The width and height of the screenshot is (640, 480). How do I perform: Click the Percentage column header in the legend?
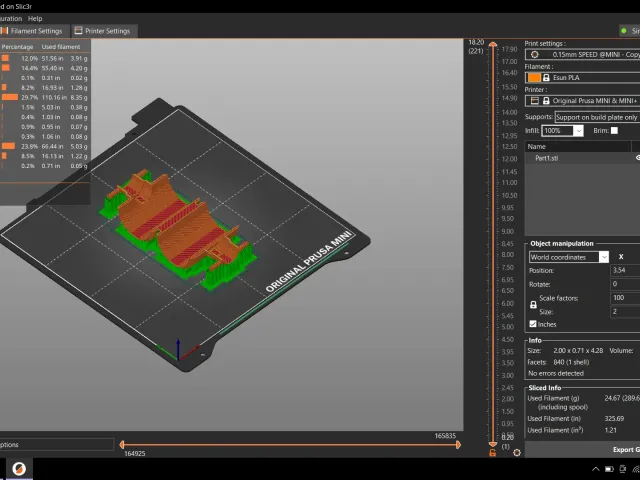18,47
